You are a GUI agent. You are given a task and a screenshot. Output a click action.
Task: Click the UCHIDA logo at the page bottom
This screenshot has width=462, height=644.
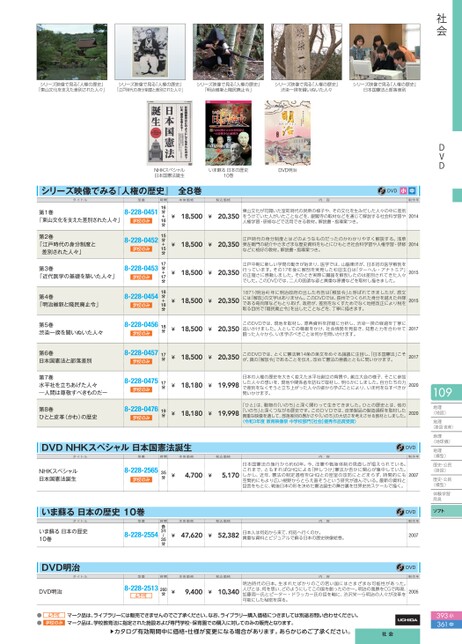407,620
